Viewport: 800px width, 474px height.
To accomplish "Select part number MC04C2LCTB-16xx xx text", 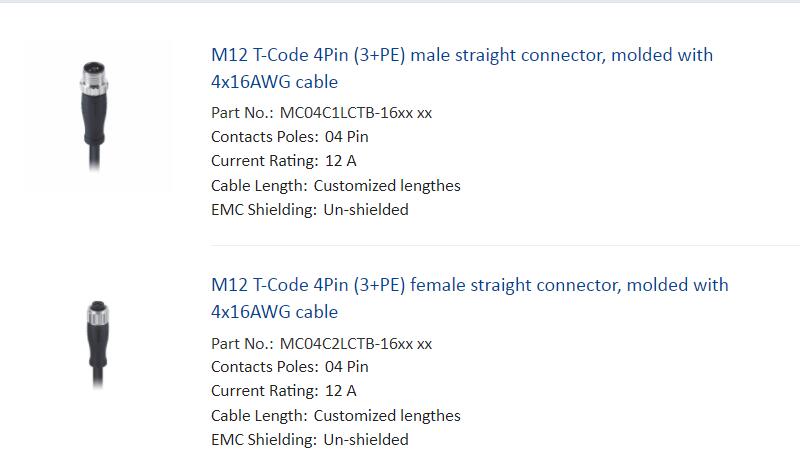I will tap(356, 343).
